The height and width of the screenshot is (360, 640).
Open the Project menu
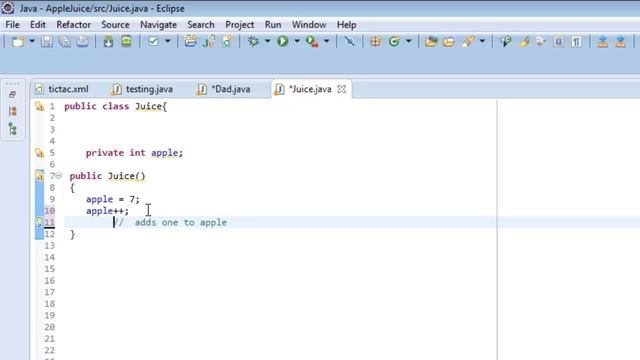240,25
